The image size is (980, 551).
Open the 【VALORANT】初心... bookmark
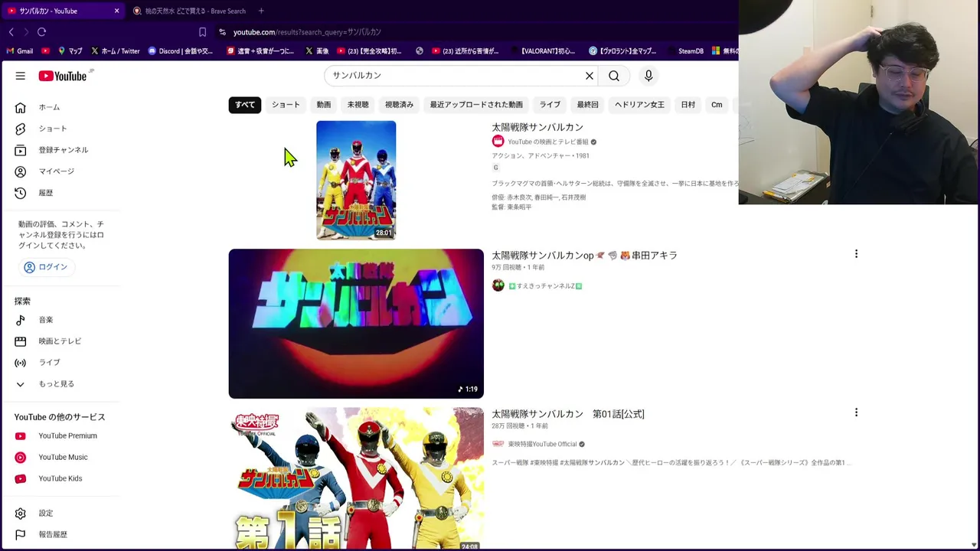[543, 51]
